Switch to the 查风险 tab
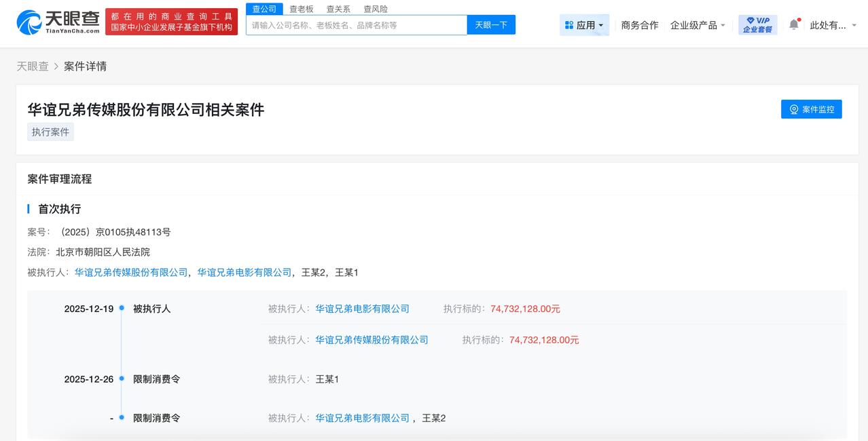Screen dimensions: 868x441 point(374,9)
